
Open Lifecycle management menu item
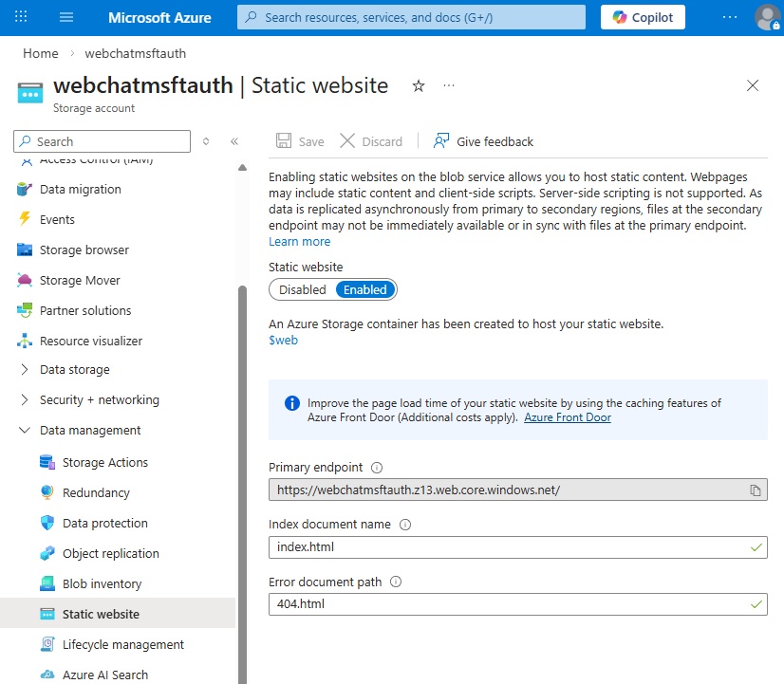[122, 645]
